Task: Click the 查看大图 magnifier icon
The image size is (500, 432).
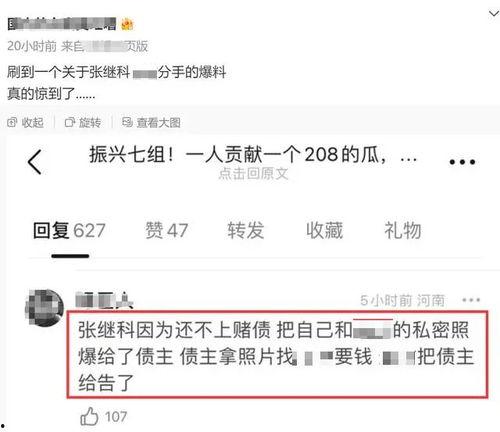Action: tap(127, 122)
